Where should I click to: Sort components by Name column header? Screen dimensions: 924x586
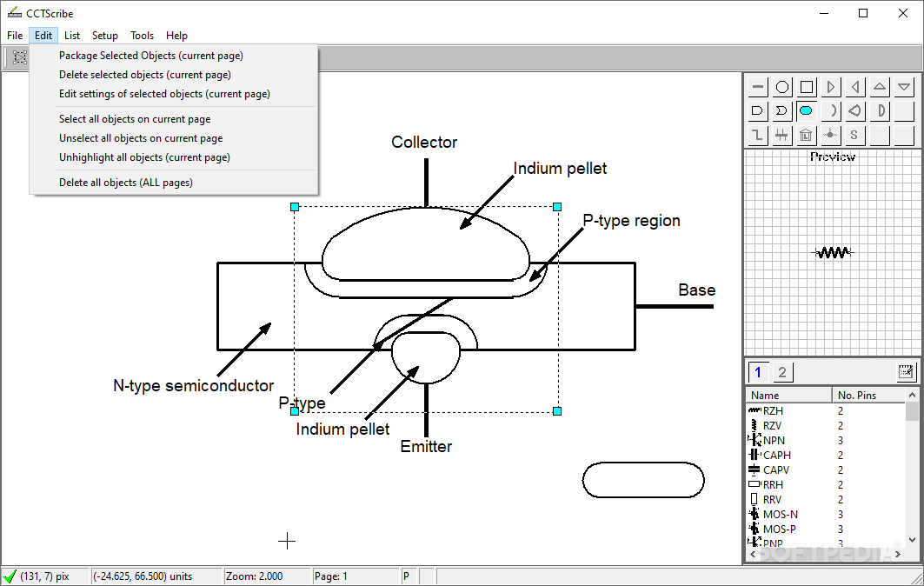tap(789, 395)
